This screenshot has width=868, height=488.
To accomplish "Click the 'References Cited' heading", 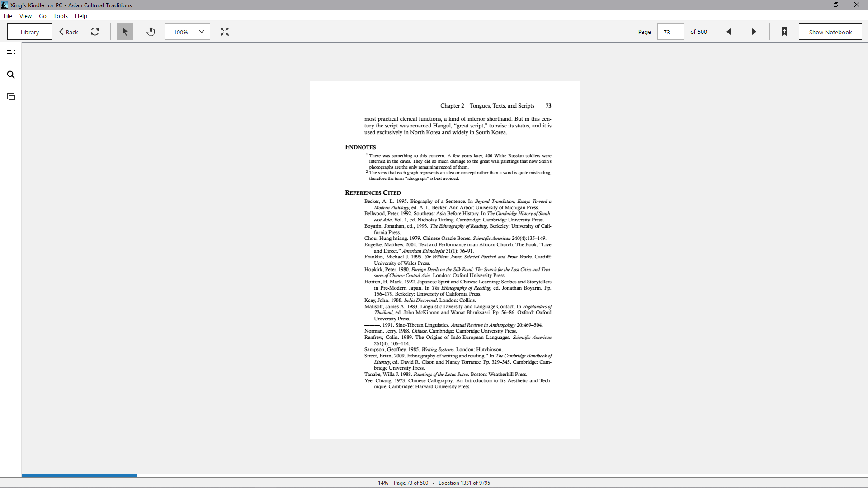I will click(x=373, y=192).
